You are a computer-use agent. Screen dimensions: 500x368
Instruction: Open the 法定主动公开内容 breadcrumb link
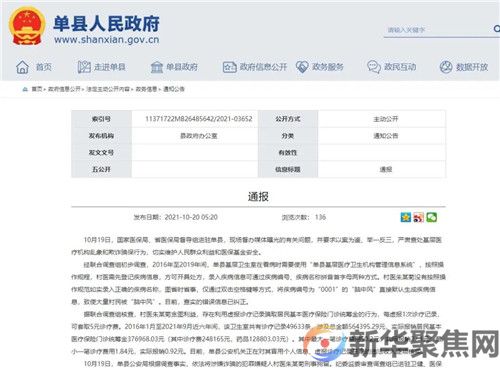(108, 89)
